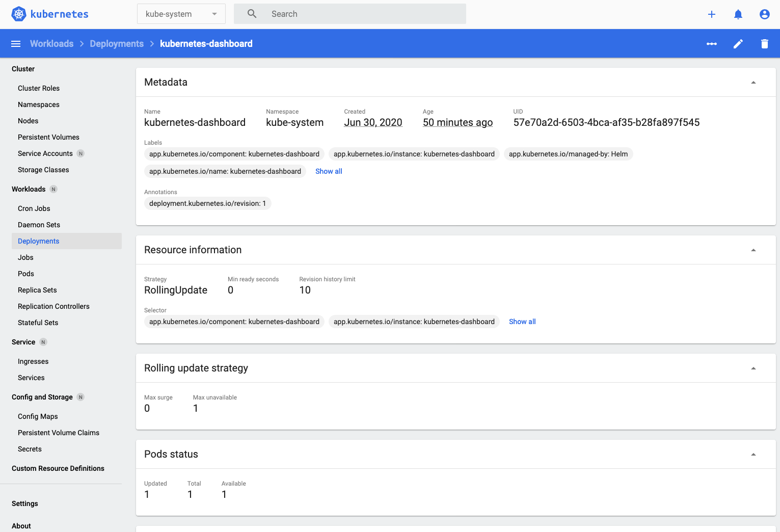Click the N badge next to Workloads
The width and height of the screenshot is (780, 532).
53,189
